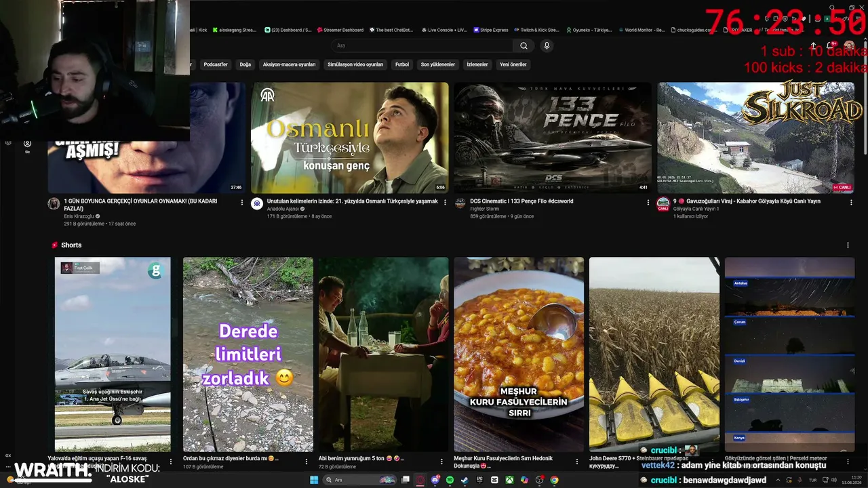The height and width of the screenshot is (488, 868).
Task: Open Copilot from taskbar
Action: click(524, 480)
